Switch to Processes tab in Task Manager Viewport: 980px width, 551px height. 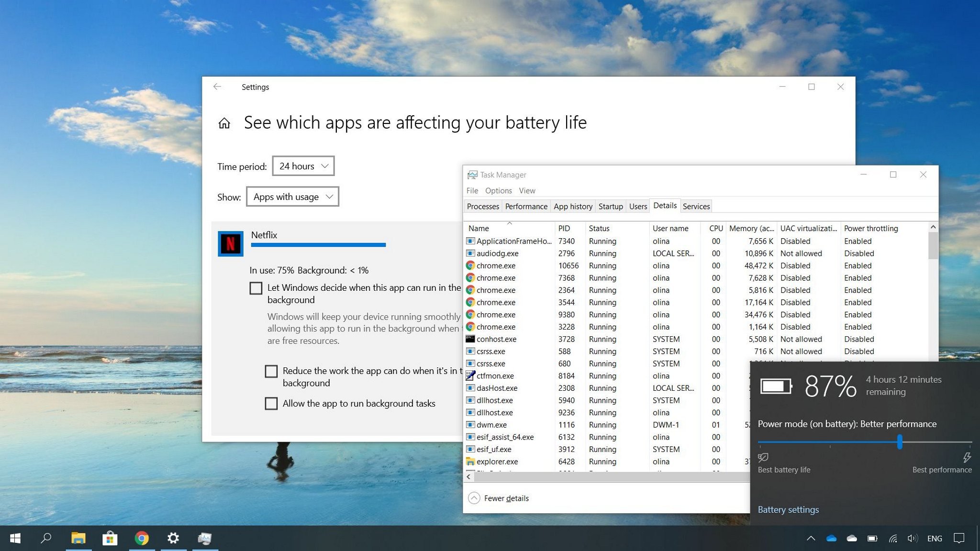(484, 206)
